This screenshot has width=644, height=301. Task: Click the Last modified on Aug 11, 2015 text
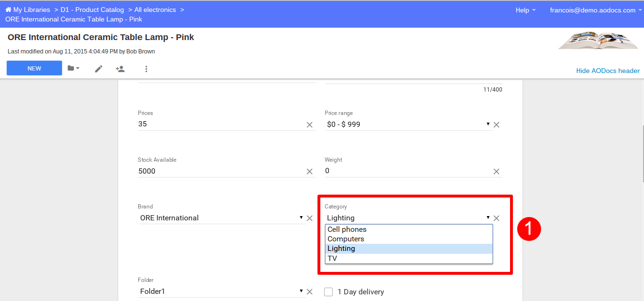[x=81, y=52]
